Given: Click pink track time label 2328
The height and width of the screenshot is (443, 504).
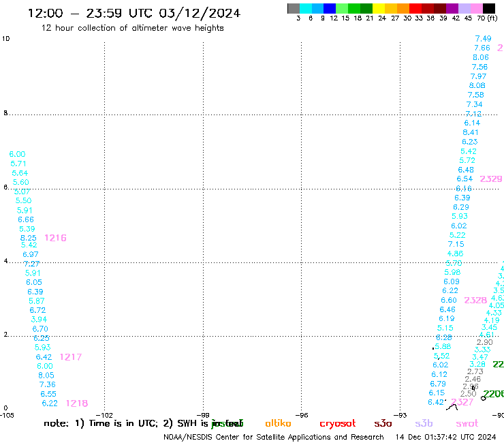Looking at the screenshot, I should coord(475,300).
